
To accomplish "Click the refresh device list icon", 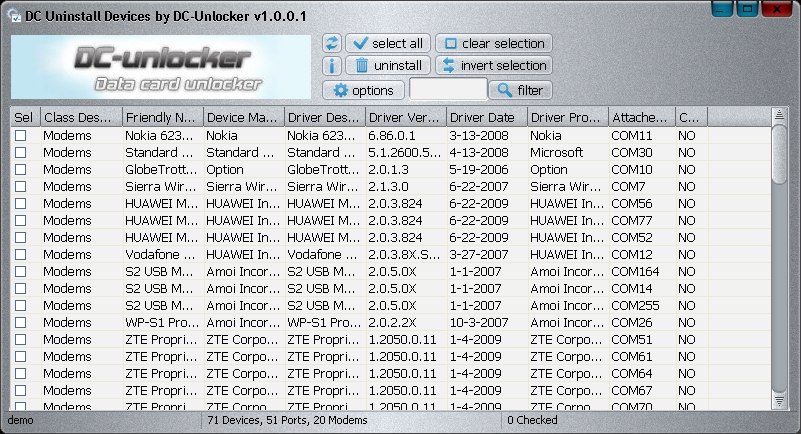I will (x=332, y=43).
